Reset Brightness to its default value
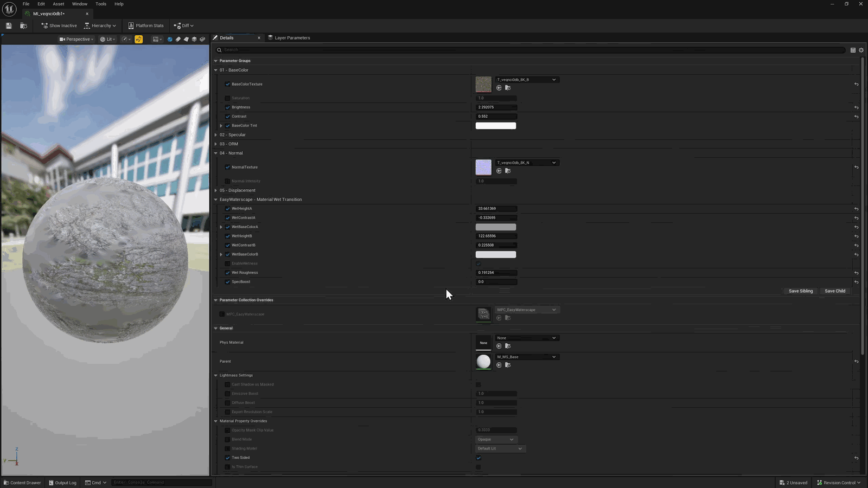Screen dimensions: 868x488 click(857, 107)
